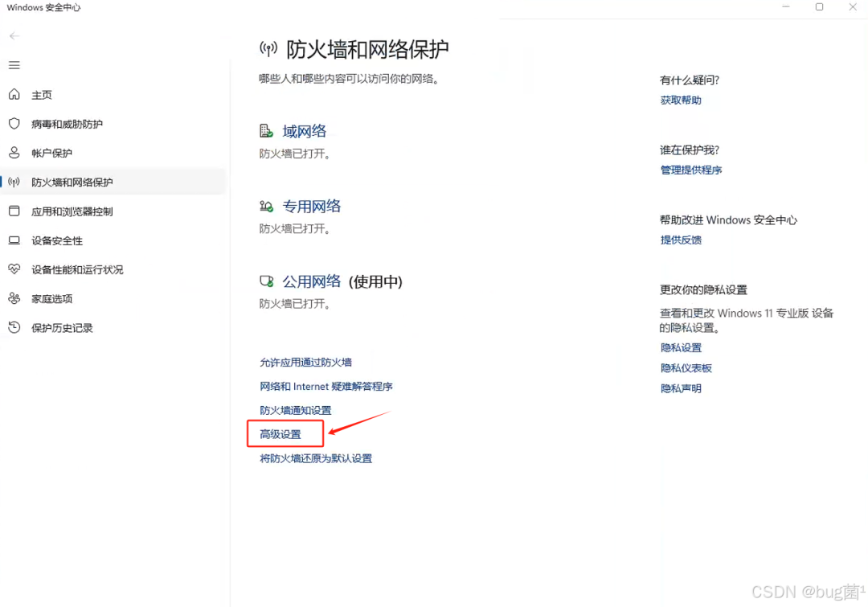Click the family icon for 家庭选项

pos(14,298)
